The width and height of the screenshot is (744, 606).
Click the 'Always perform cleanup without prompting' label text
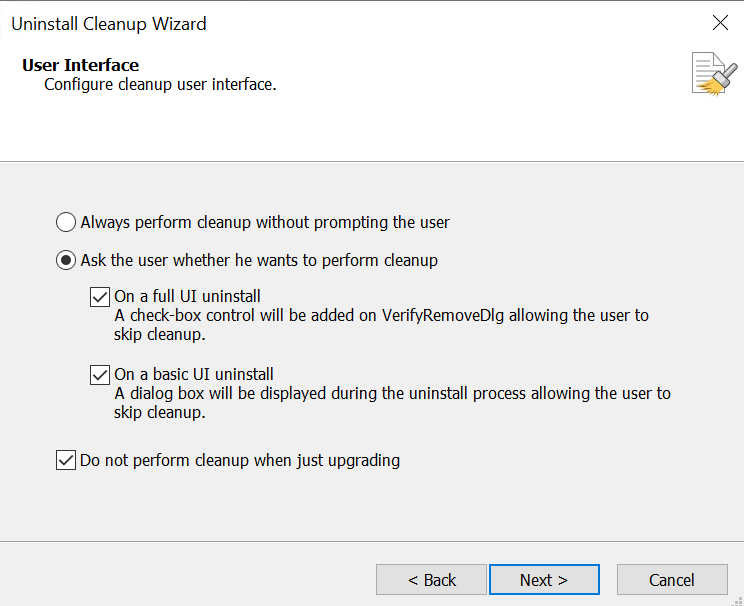pos(265,222)
